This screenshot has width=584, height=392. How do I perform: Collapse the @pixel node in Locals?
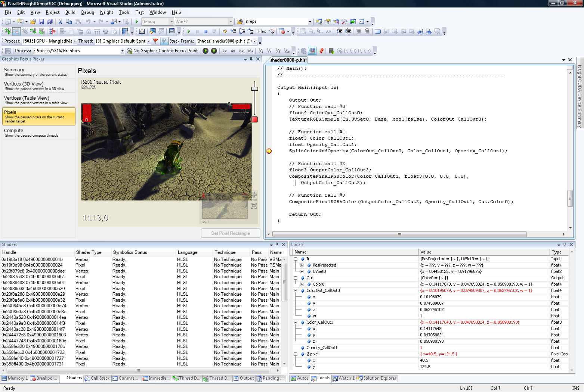(x=296, y=354)
